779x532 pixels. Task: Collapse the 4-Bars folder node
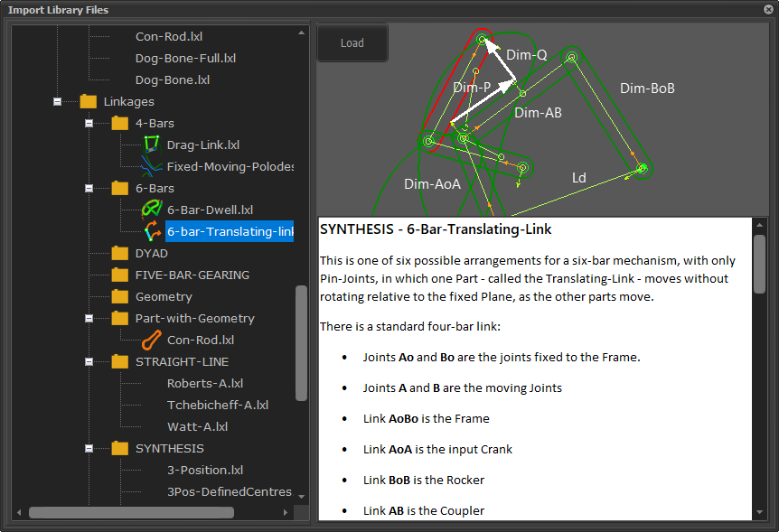pos(89,123)
